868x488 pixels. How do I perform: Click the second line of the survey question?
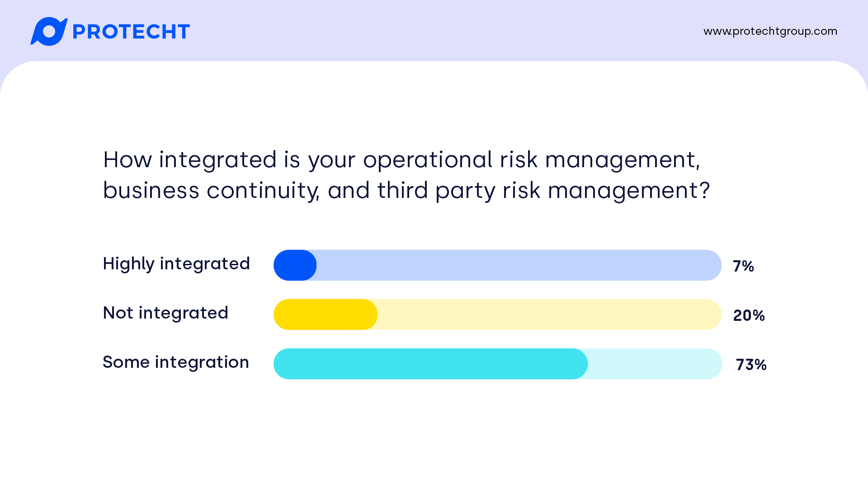406,191
